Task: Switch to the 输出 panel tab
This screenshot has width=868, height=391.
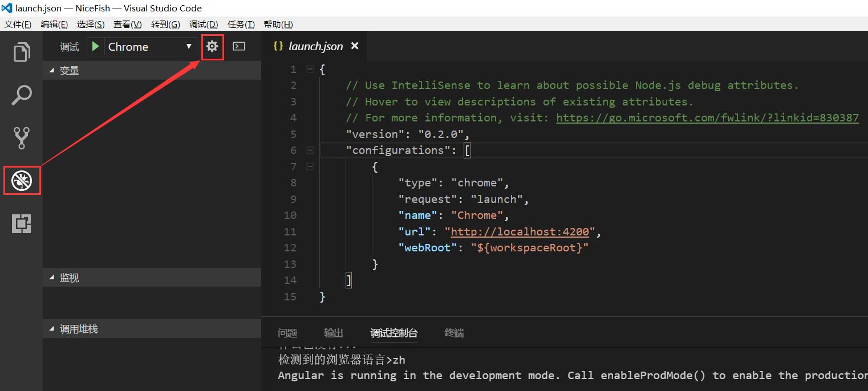Action: pyautogui.click(x=334, y=333)
